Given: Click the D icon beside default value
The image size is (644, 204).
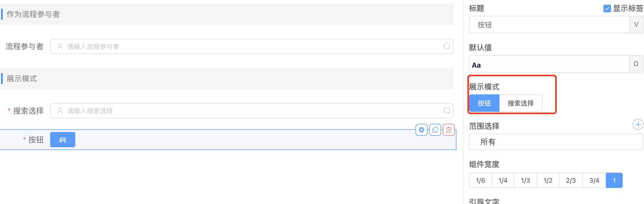Looking at the screenshot, I should click(636, 64).
